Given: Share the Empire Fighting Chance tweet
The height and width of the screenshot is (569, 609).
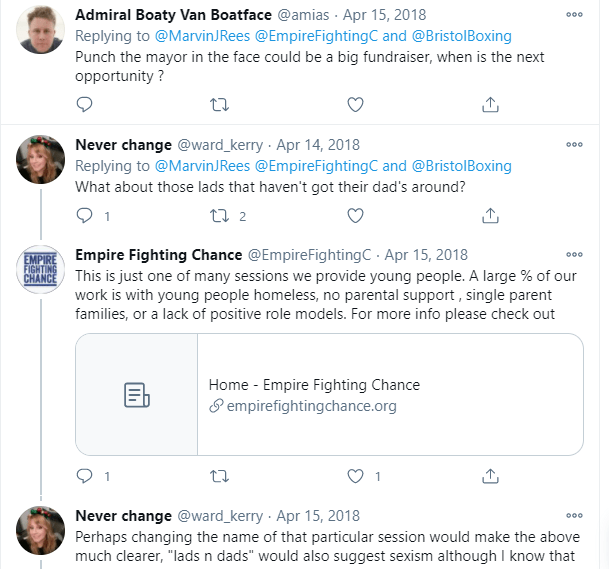Looking at the screenshot, I should click(x=490, y=476).
